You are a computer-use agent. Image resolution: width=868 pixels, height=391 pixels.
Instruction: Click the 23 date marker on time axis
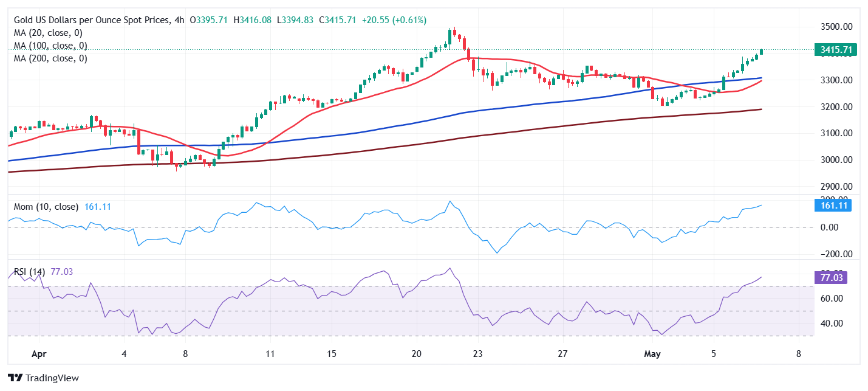[x=477, y=353]
